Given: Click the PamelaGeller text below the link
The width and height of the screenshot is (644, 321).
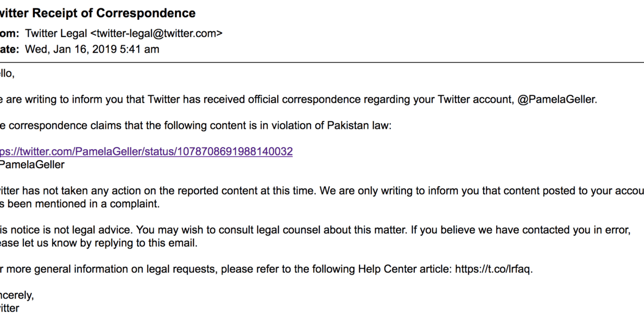Looking at the screenshot, I should click(x=32, y=165).
